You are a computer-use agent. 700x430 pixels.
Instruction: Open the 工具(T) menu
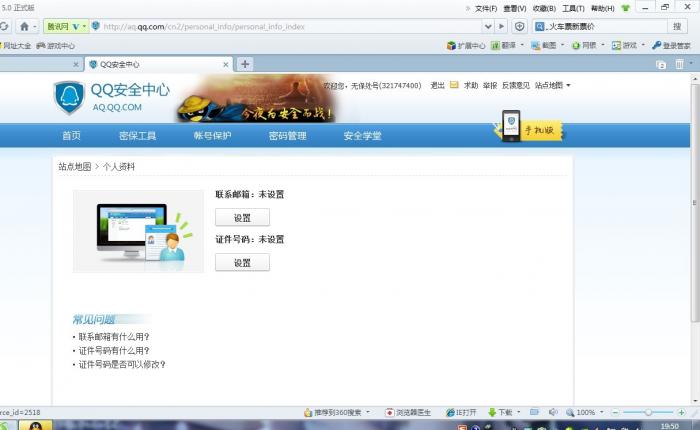pyautogui.click(x=573, y=8)
